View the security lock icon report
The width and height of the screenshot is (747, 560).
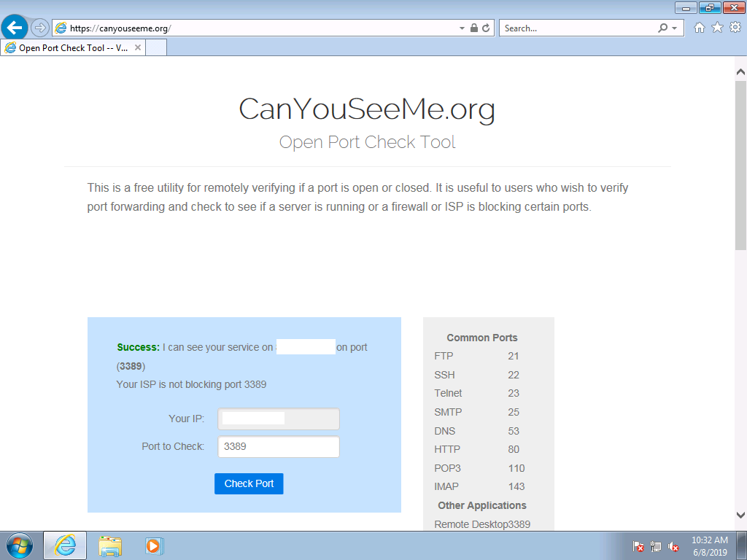click(474, 28)
